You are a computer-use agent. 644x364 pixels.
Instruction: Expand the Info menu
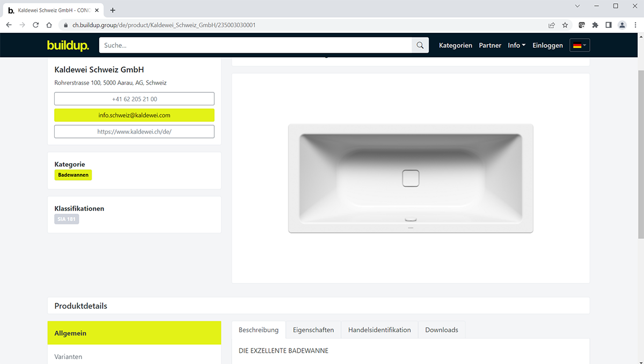517,46
